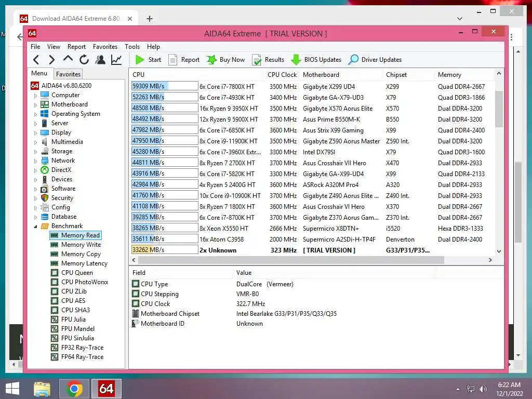Open the Favorites menu in menu bar
Screen dimensions: 532x399
click(105, 46)
